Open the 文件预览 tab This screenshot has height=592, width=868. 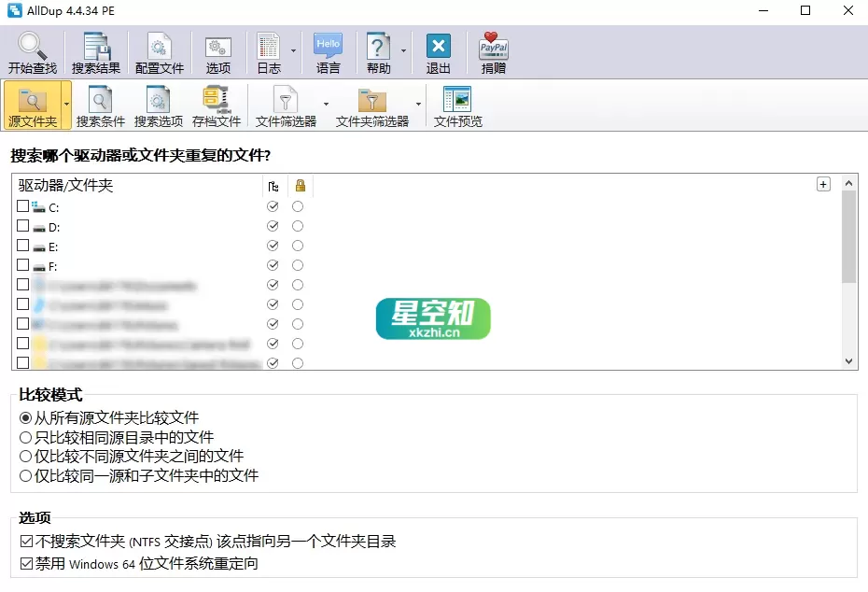coord(457,105)
